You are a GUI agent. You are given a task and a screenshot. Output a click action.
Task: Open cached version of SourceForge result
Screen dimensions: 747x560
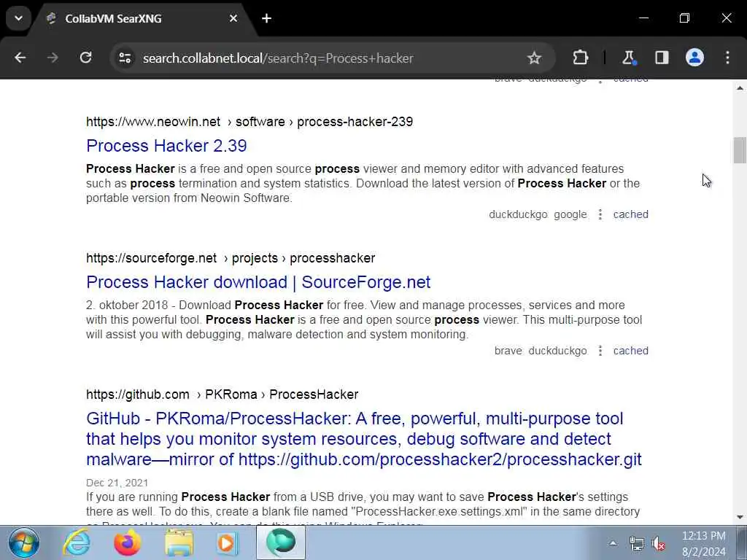tap(631, 351)
